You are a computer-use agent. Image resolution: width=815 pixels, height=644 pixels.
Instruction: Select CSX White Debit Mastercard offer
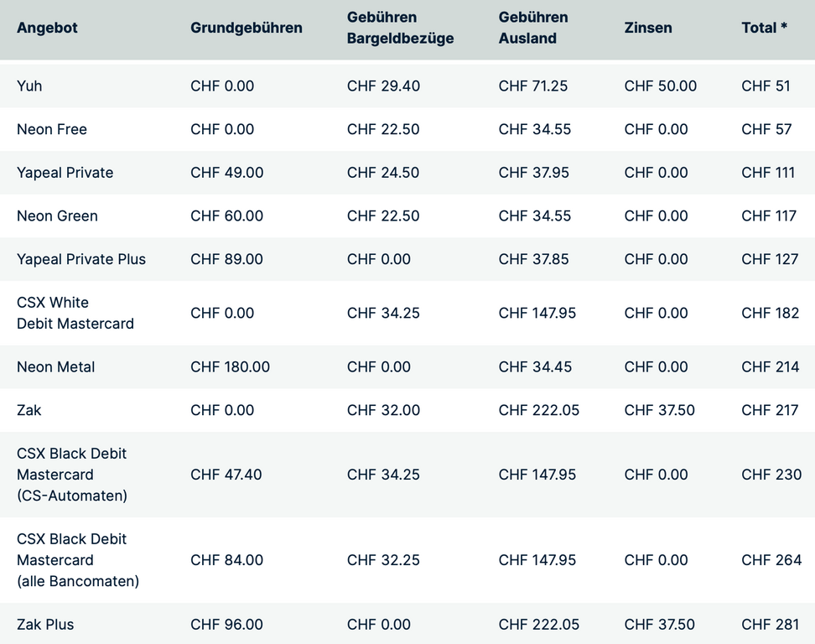(75, 313)
